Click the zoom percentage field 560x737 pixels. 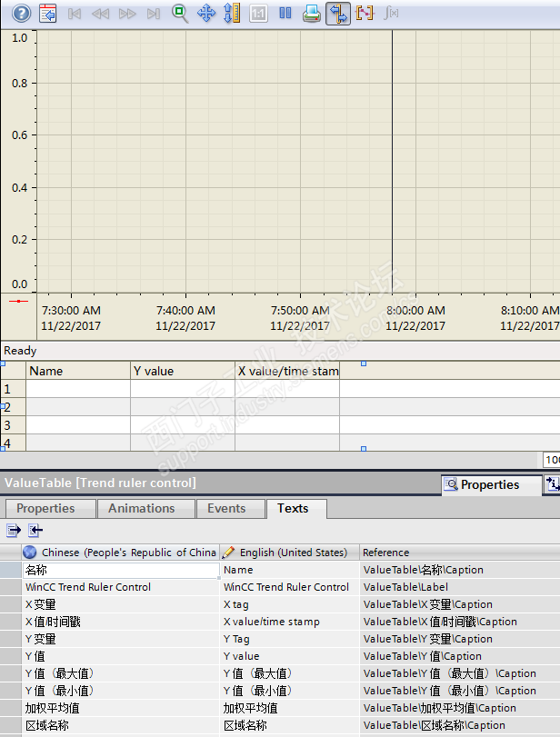tap(552, 460)
